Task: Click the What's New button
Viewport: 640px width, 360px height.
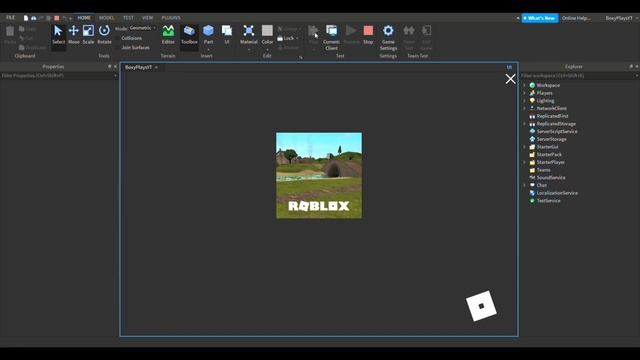Action: tap(540, 18)
